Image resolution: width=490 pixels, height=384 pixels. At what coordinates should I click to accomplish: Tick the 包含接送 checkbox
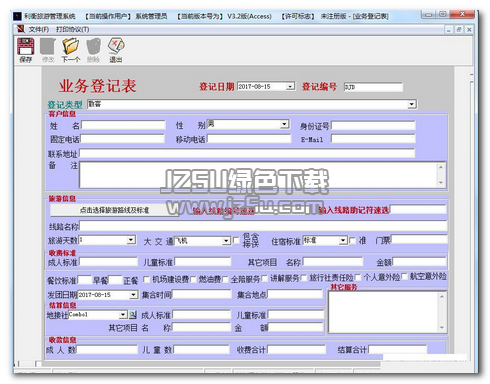pyautogui.click(x=236, y=240)
